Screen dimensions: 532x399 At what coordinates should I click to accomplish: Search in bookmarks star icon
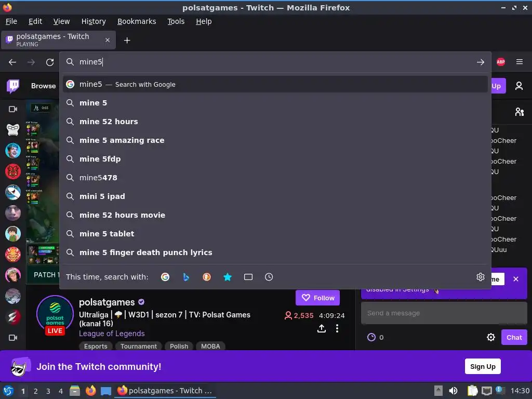point(228,277)
